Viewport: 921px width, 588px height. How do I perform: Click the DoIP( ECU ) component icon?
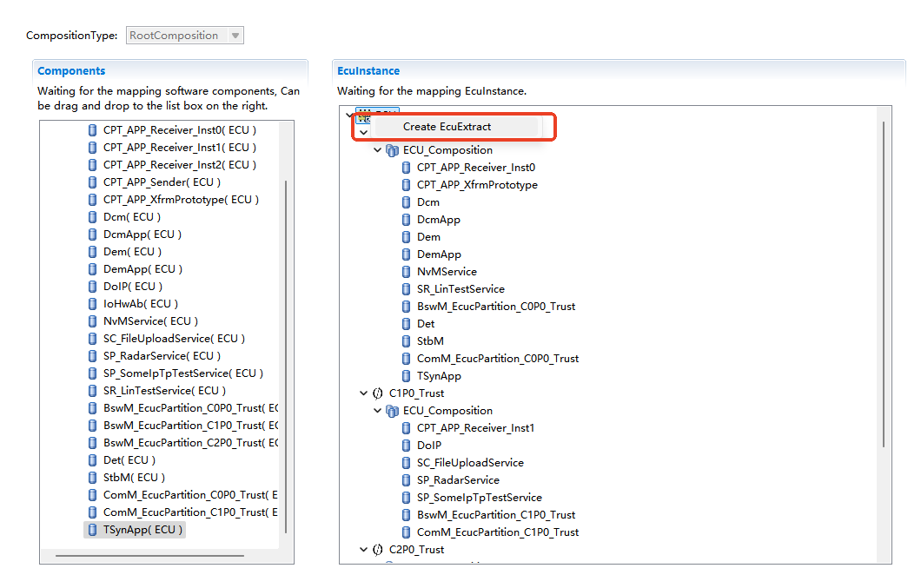pyautogui.click(x=93, y=287)
